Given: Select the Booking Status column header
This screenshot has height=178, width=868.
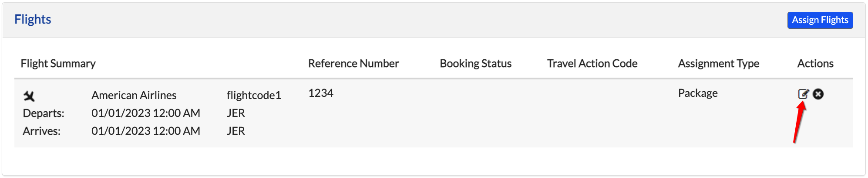Looking at the screenshot, I should 476,63.
